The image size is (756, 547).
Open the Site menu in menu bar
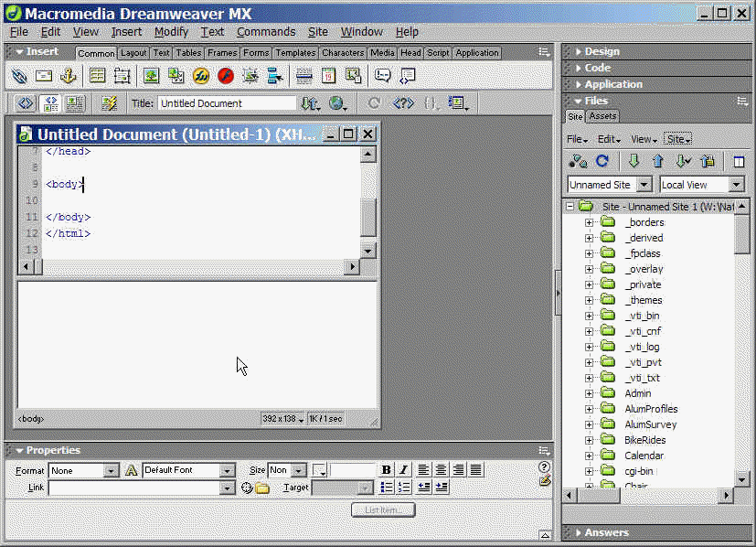318,32
